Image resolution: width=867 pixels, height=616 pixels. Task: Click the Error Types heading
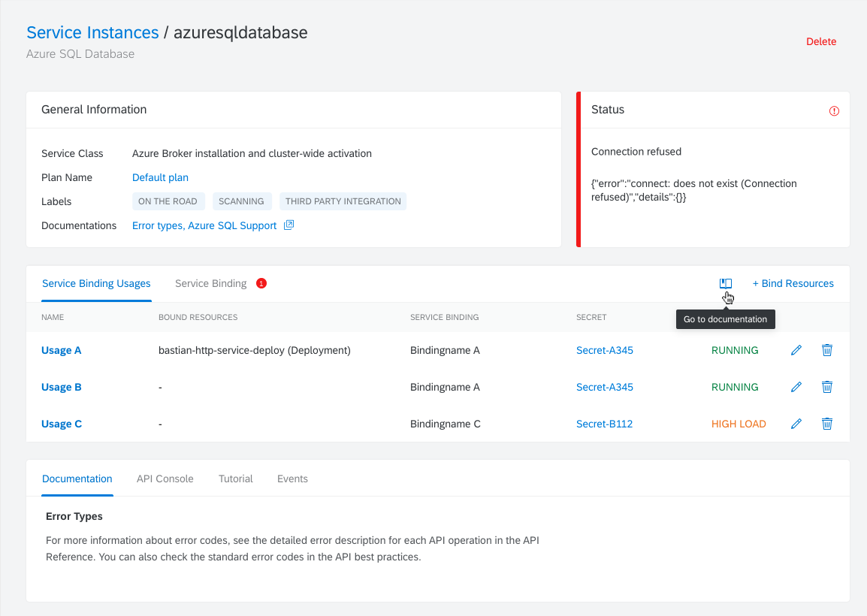click(x=74, y=517)
